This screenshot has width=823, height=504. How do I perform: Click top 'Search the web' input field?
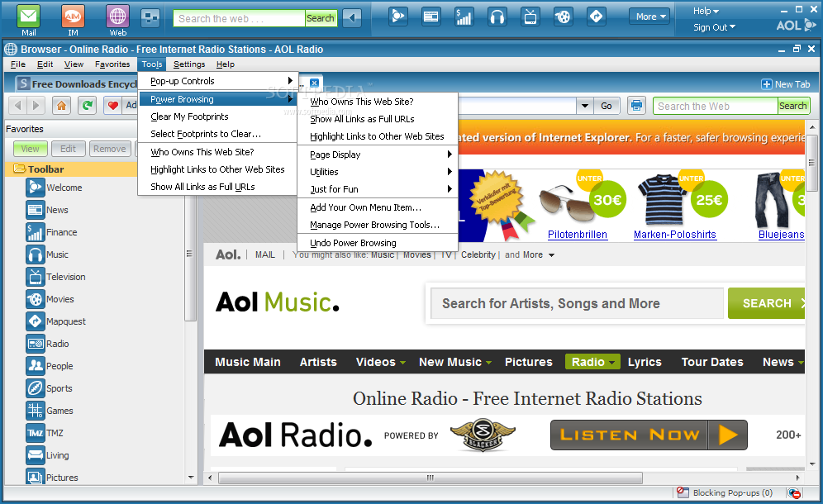click(240, 18)
